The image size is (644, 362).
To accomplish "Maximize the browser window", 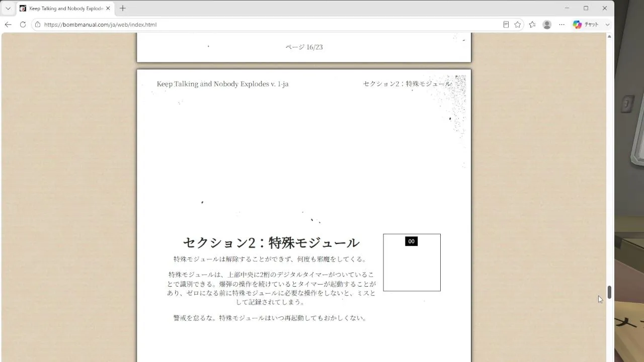I will pyautogui.click(x=586, y=8).
